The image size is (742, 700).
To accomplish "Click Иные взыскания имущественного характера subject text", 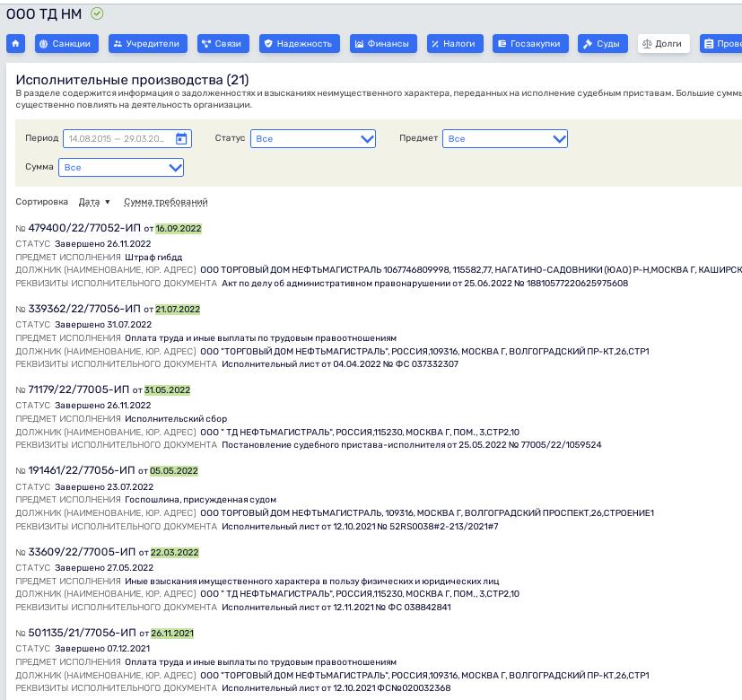I will [312, 581].
